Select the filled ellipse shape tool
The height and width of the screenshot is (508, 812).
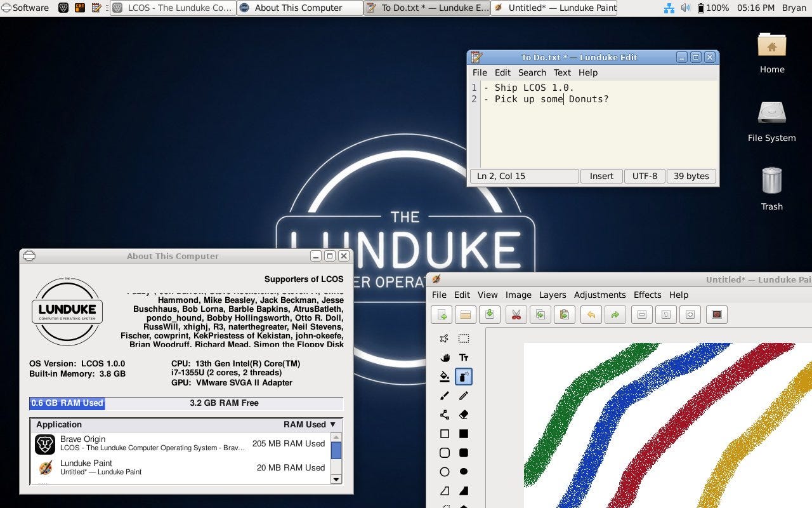[x=464, y=472]
